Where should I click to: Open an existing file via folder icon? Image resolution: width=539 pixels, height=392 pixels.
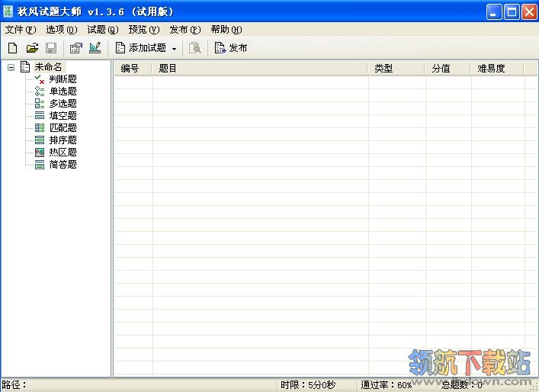(x=32, y=48)
